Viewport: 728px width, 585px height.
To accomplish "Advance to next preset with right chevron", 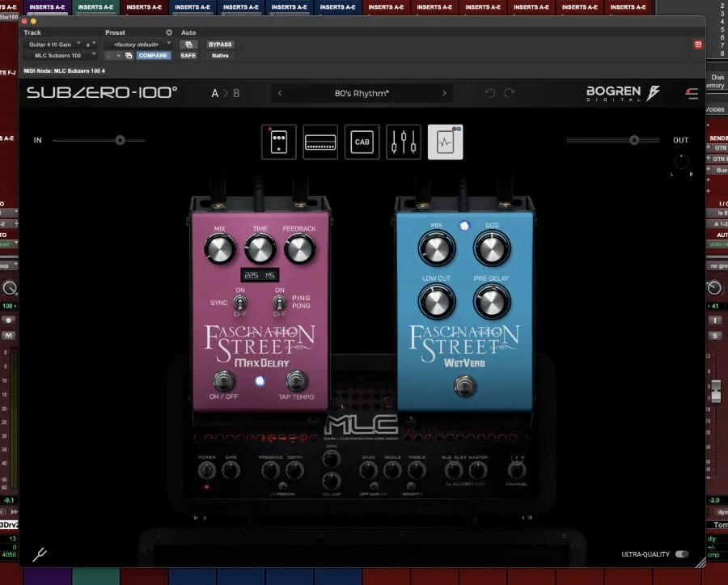I will (x=443, y=93).
